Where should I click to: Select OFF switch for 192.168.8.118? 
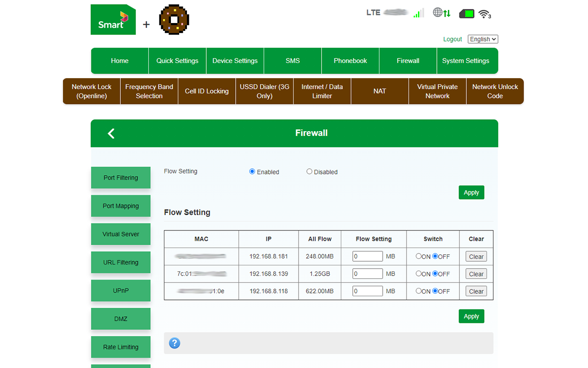tap(435, 291)
